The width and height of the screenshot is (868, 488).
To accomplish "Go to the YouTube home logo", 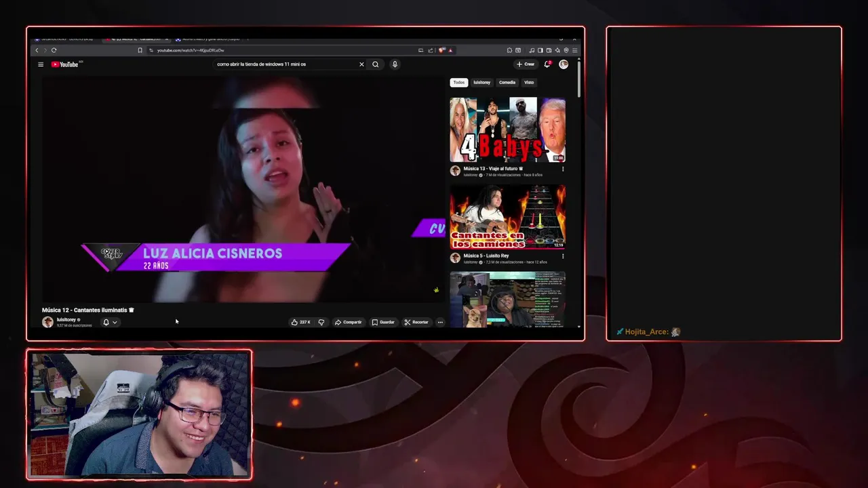I will [x=65, y=64].
